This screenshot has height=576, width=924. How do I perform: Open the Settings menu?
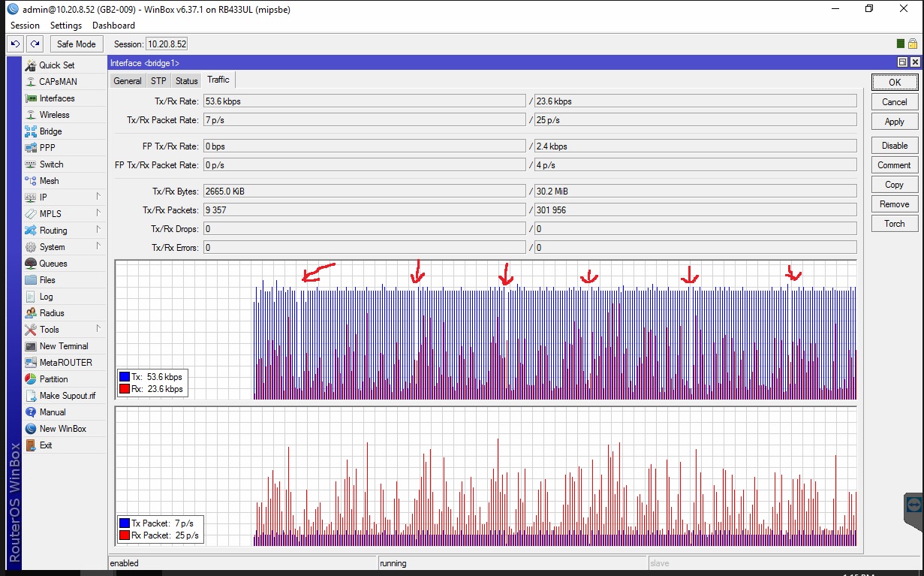pos(66,26)
